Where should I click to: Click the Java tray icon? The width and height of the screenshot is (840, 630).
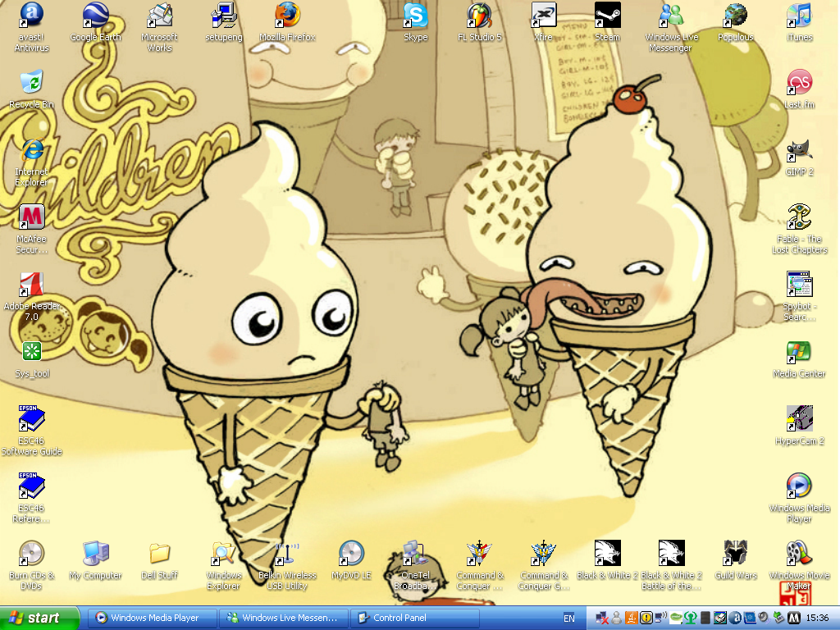(632, 618)
